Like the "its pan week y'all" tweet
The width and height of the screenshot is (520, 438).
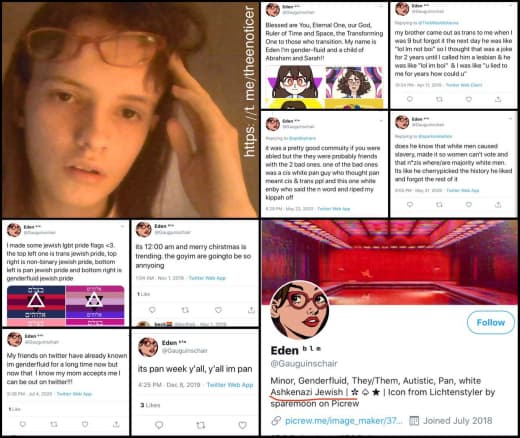click(242, 425)
